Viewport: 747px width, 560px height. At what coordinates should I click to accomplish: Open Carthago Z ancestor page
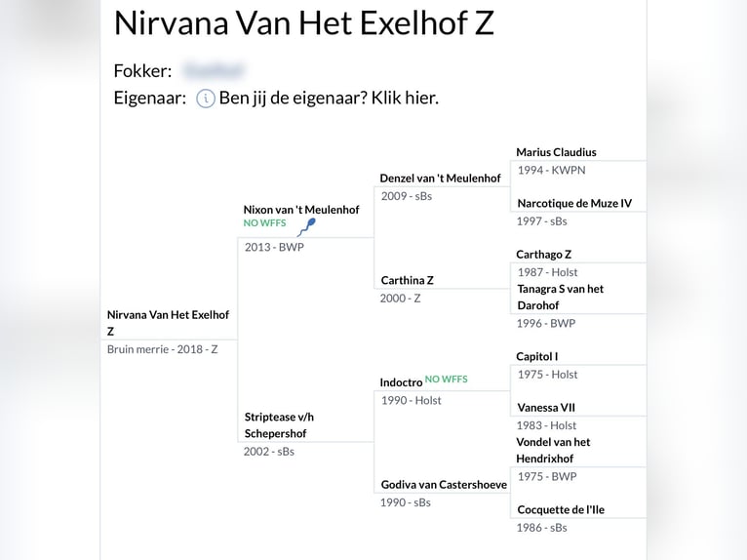point(543,255)
